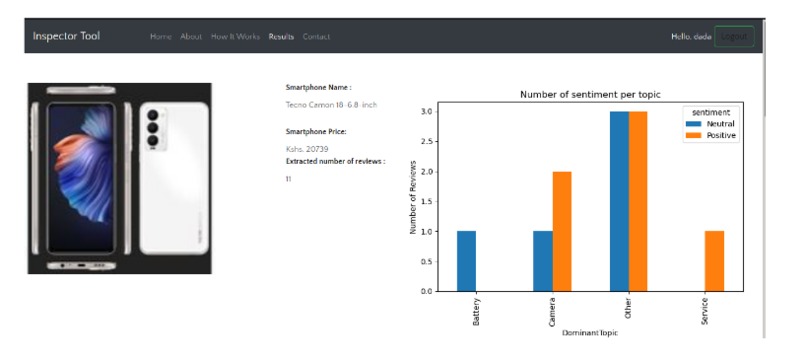This screenshot has width=806, height=363.
Task: Click the review count value 11
Action: click(288, 179)
